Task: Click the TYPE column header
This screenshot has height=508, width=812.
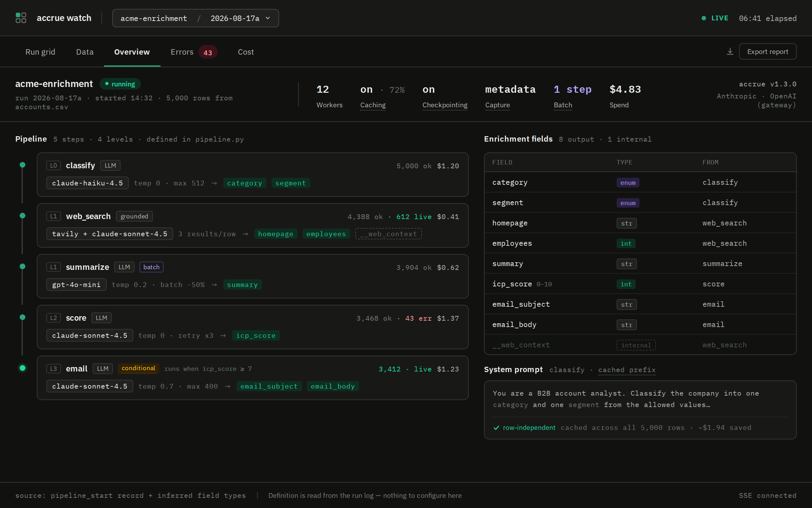Action: (624, 162)
